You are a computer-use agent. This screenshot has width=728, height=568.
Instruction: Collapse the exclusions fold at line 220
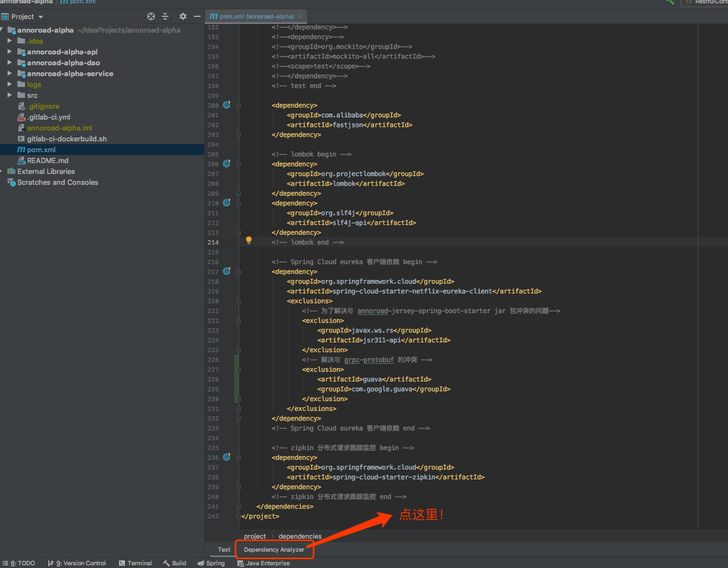[239, 301]
